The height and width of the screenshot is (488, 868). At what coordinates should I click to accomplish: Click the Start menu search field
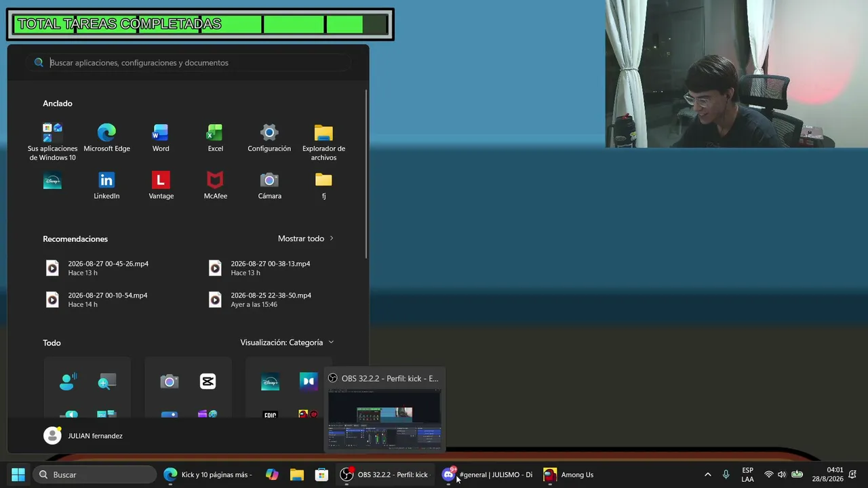[x=189, y=62]
